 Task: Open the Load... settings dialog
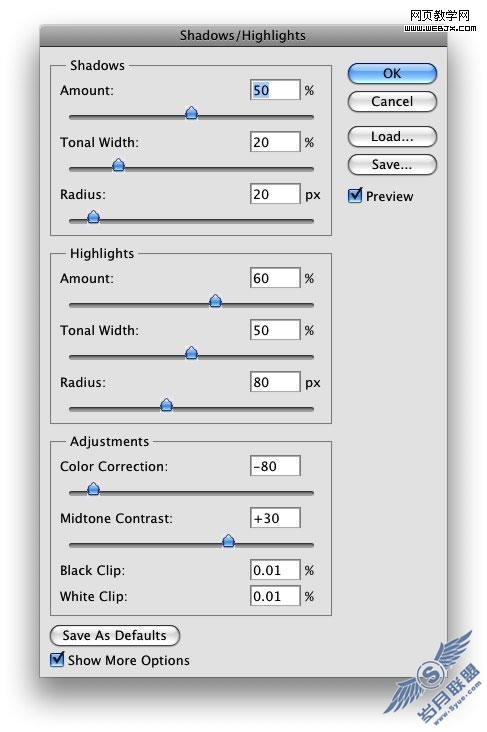pyautogui.click(x=392, y=137)
